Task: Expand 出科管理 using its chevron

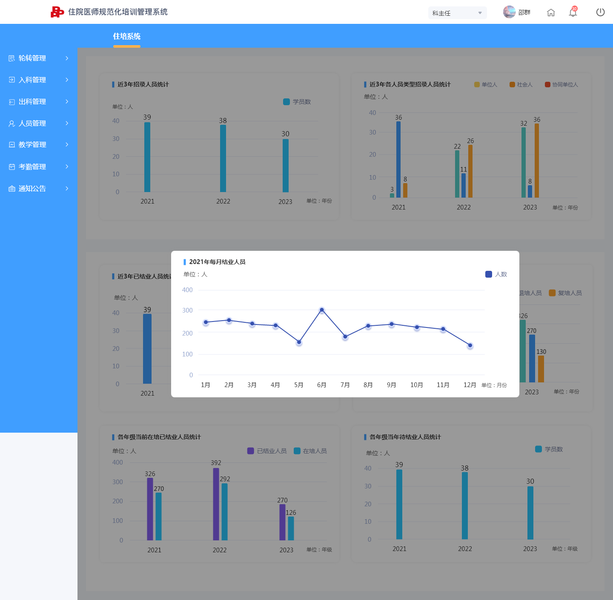Action: 67,102
